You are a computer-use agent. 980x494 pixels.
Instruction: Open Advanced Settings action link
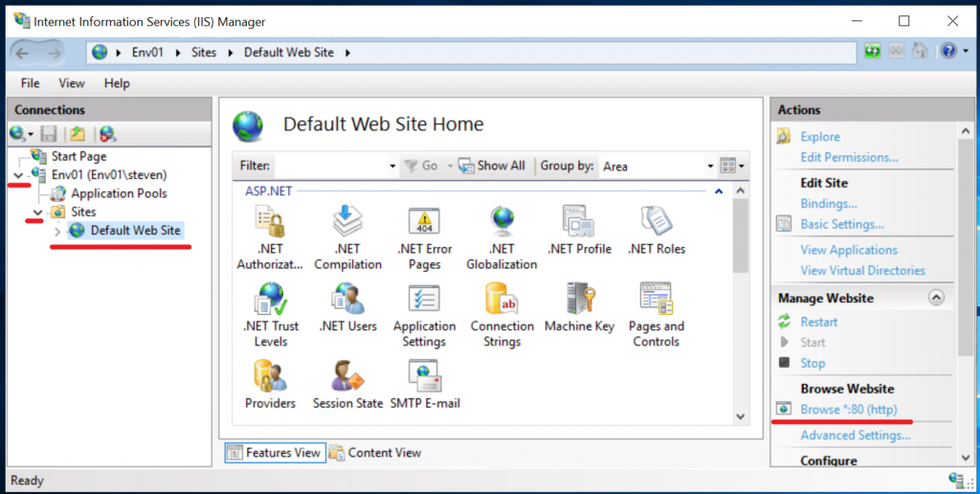click(855, 436)
